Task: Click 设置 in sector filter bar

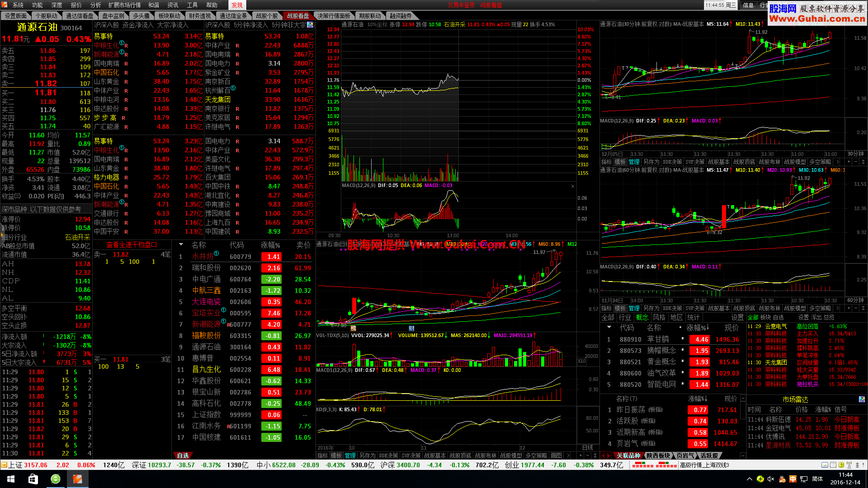Action: tap(737, 317)
